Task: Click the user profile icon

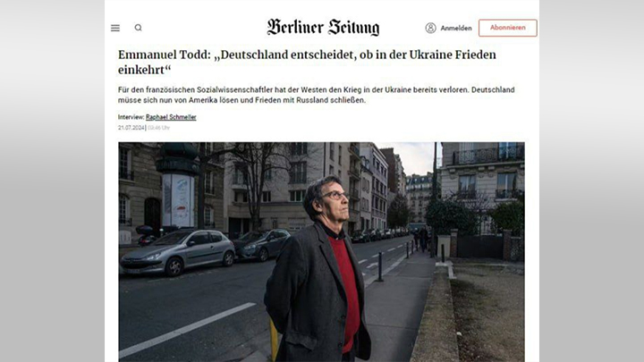Action: click(430, 28)
